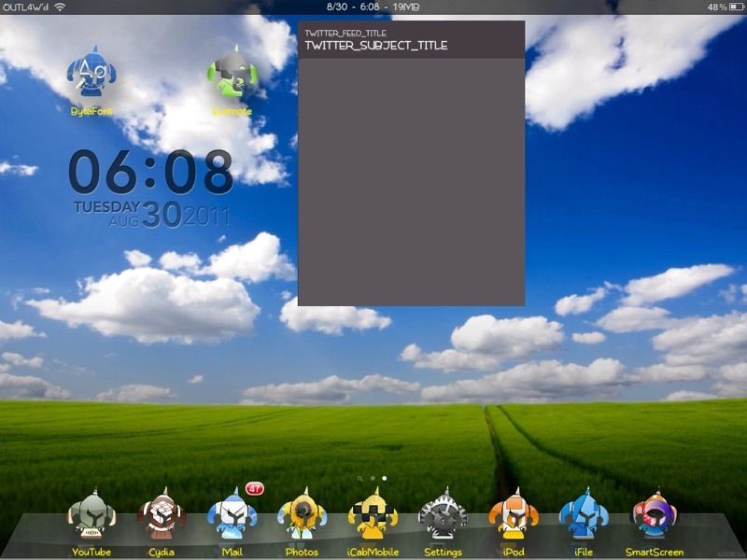This screenshot has height=560, width=747.
Task: Tap the red 47 Mail badge
Action: (254, 488)
